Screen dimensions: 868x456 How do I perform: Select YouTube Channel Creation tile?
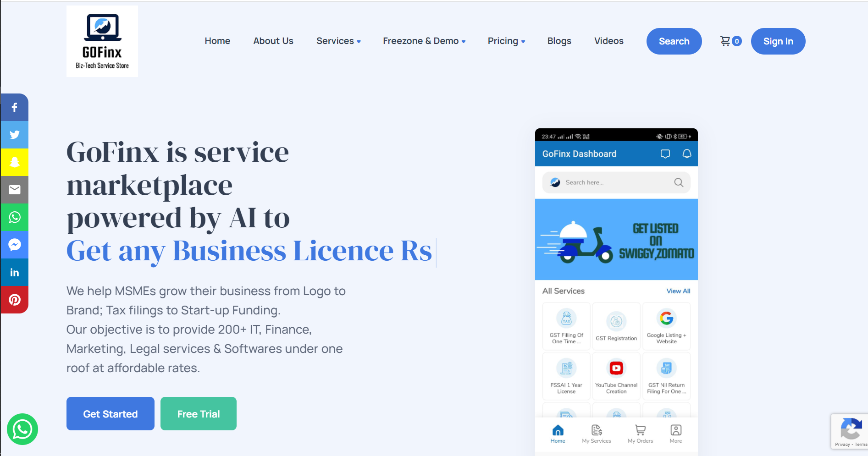tap(616, 376)
